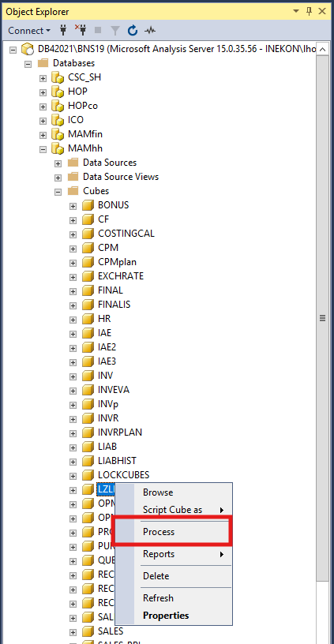Image resolution: width=334 pixels, height=644 pixels.
Task: Click the Refresh icon in Object Explorer toolbar
Action: click(x=133, y=31)
